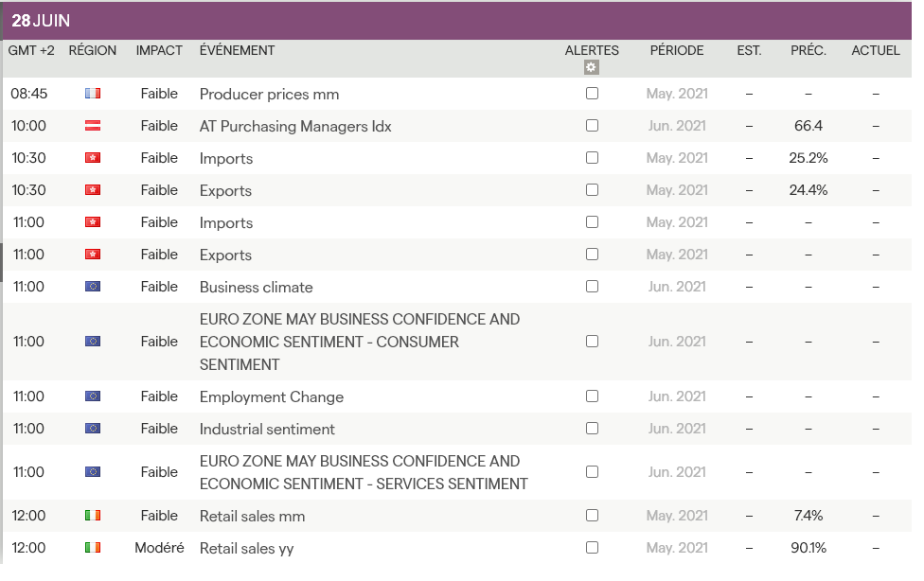Click the PÉRIODE column header
The height and width of the screenshot is (581, 924).
pyautogui.click(x=677, y=50)
